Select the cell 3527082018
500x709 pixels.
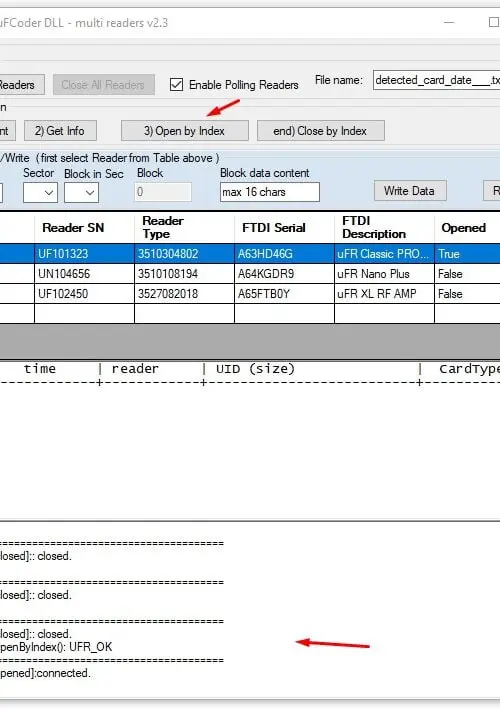pyautogui.click(x=184, y=293)
